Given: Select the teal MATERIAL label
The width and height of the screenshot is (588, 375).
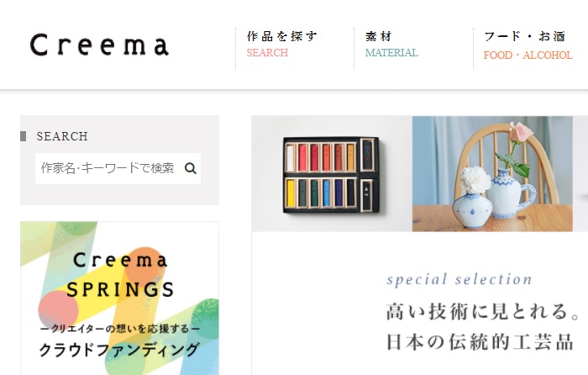Looking at the screenshot, I should (x=391, y=53).
